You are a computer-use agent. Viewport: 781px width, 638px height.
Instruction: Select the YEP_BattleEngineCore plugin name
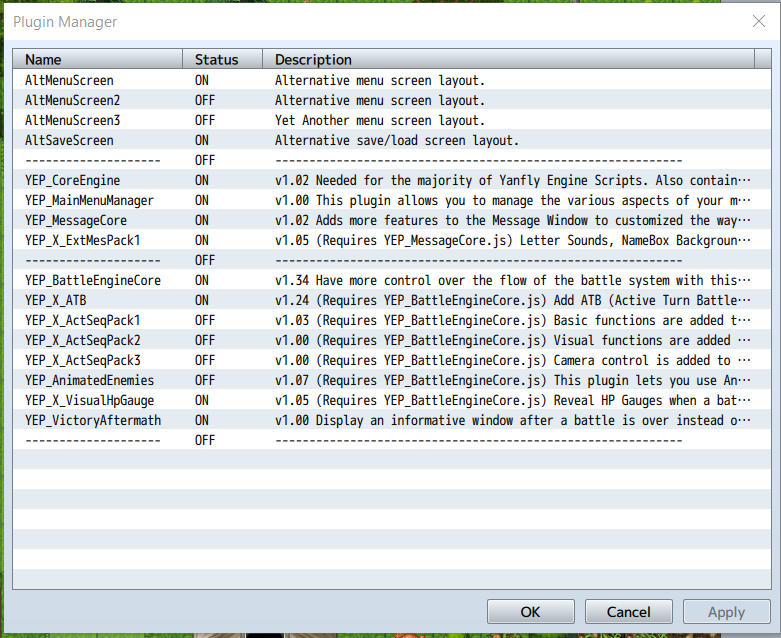[93, 280]
